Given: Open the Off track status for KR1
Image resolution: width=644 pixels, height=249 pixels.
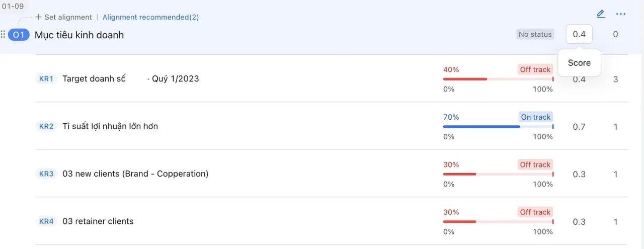Looking at the screenshot, I should tap(535, 69).
